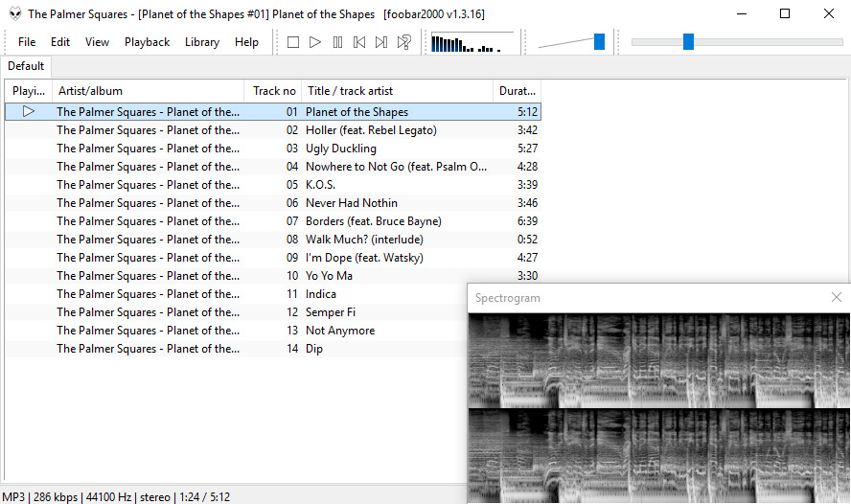Screen dimensions: 851x504
Task: Click the 0:52 duration cell
Action: click(527, 240)
